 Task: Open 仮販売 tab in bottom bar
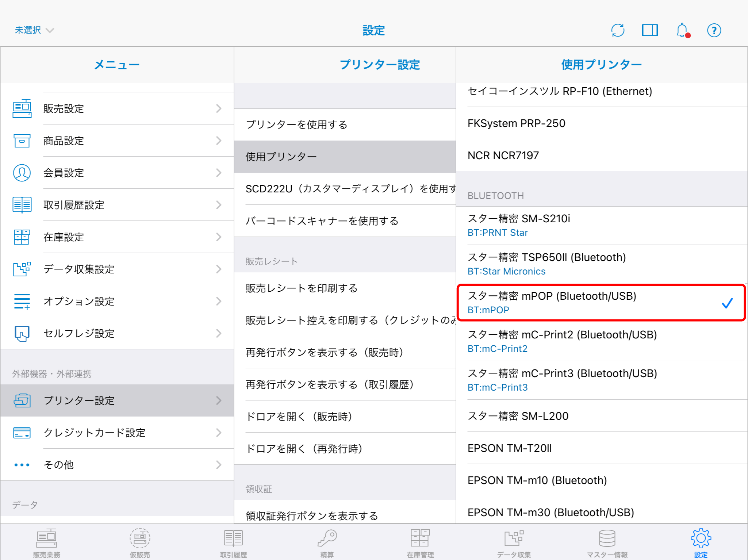pyautogui.click(x=140, y=543)
